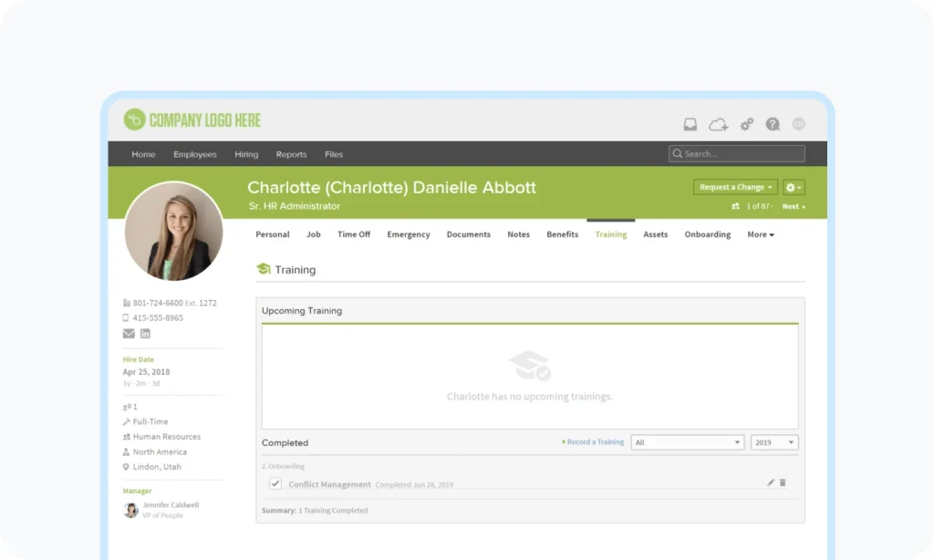This screenshot has height=560, width=934.
Task: Click the user avatar icon in header
Action: tap(798, 124)
